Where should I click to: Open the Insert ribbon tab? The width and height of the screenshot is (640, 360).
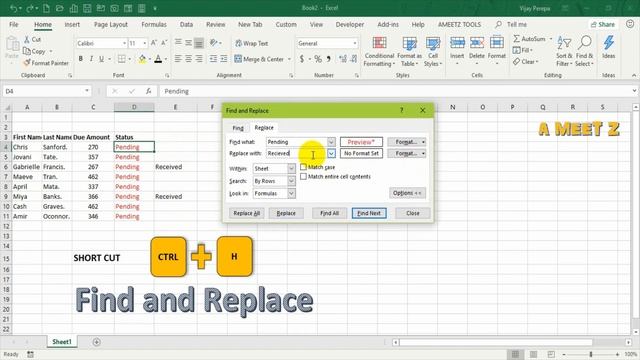click(x=72, y=24)
